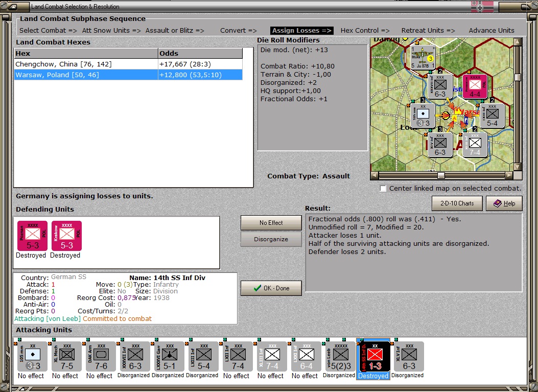Click the XXXVII Inf 6-3 counter on map
The height and width of the screenshot is (392, 538).
pos(440,86)
